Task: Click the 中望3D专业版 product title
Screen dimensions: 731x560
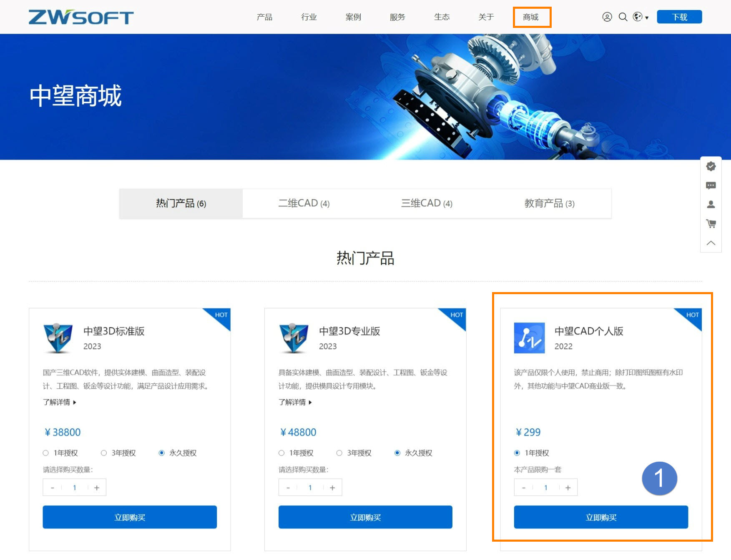Action: [x=349, y=331]
